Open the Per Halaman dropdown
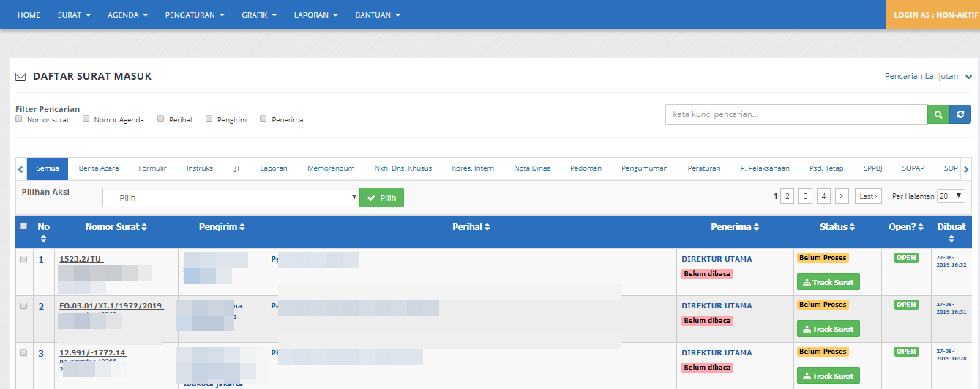The height and width of the screenshot is (389, 980). coord(951,196)
